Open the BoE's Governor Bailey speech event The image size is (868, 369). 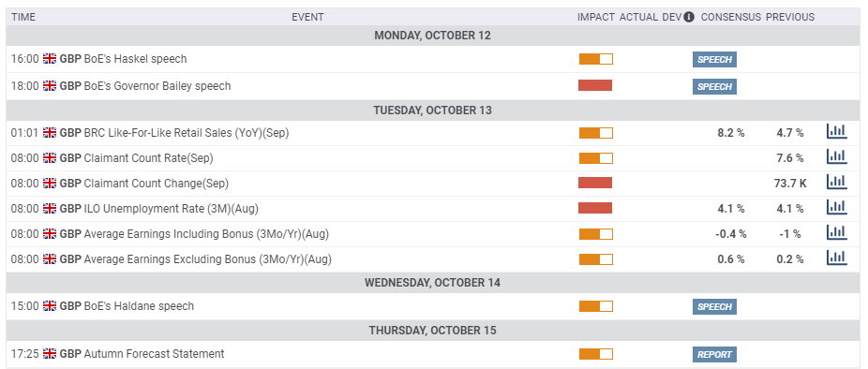157,86
